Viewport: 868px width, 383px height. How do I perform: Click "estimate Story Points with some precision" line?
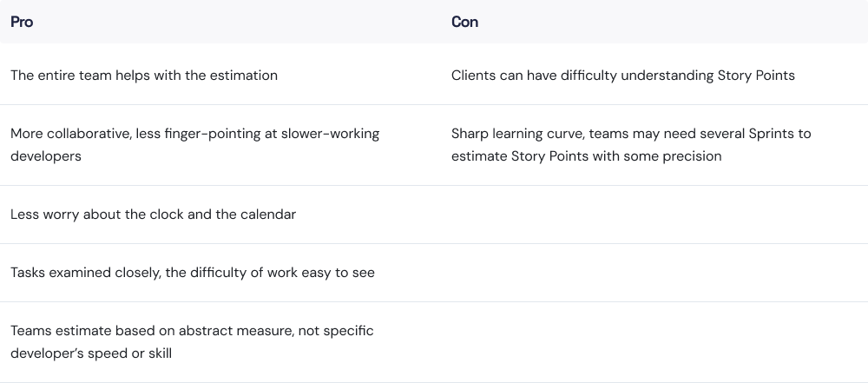[586, 156]
